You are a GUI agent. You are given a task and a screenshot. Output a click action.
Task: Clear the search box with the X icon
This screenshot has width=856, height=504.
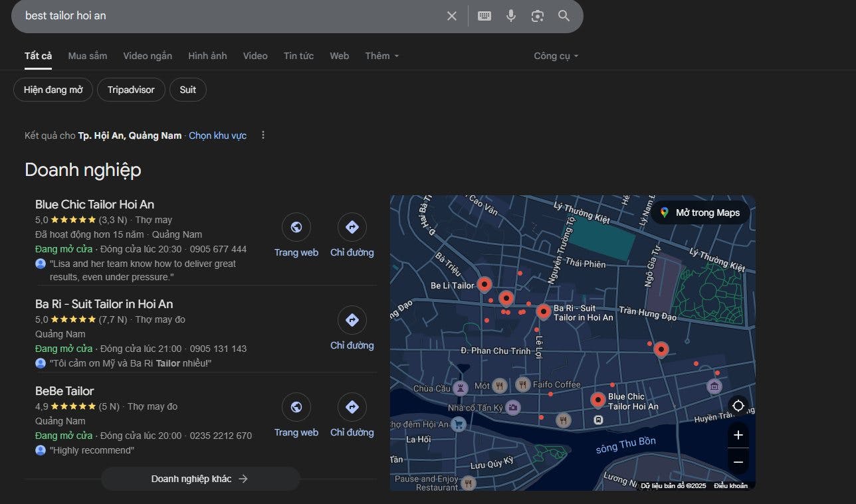click(x=452, y=16)
